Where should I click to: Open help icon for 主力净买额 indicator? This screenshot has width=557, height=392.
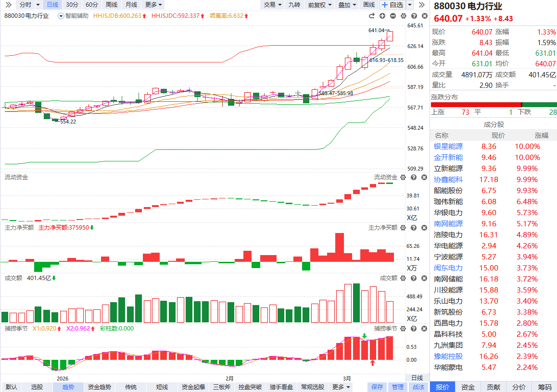pyautogui.click(x=413, y=228)
